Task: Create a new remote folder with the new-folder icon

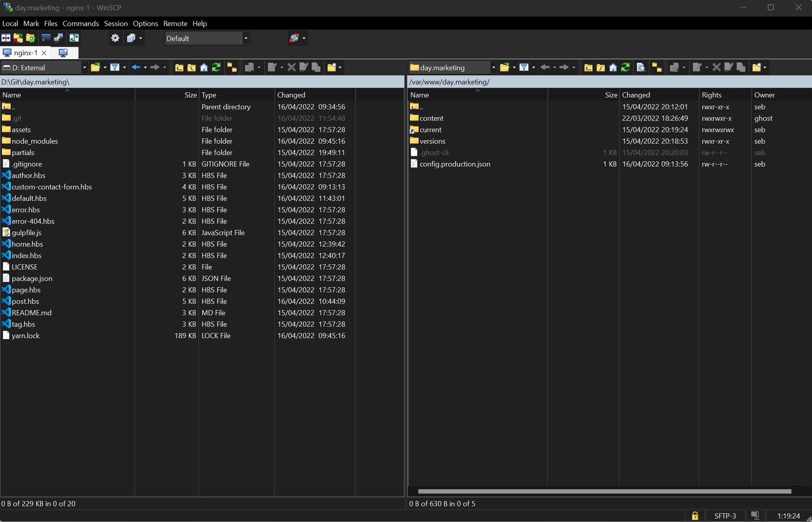Action: tap(756, 67)
